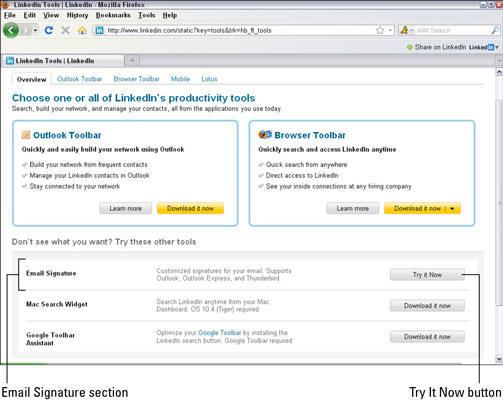Open the list all tabs dropdown

coord(499,61)
